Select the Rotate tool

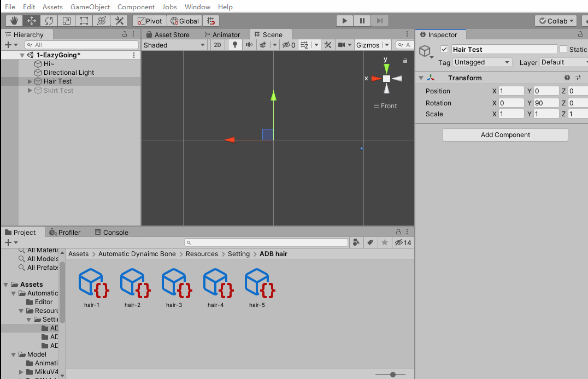49,20
